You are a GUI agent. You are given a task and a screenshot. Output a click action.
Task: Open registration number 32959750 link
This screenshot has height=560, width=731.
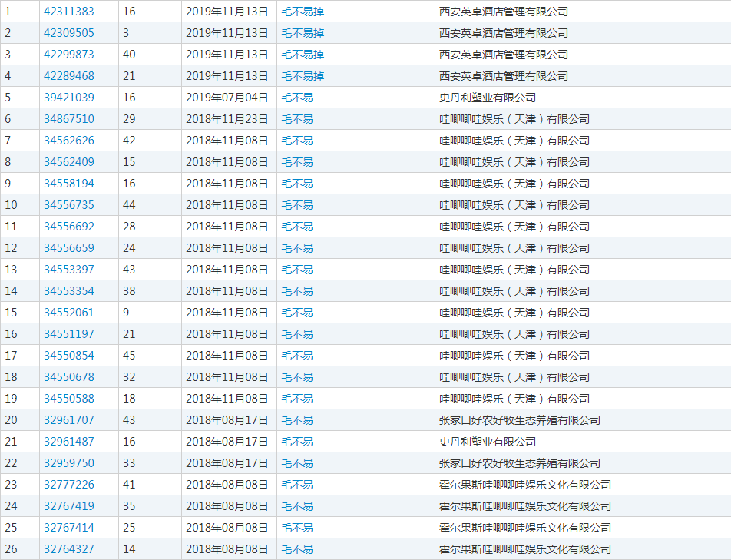click(69, 463)
